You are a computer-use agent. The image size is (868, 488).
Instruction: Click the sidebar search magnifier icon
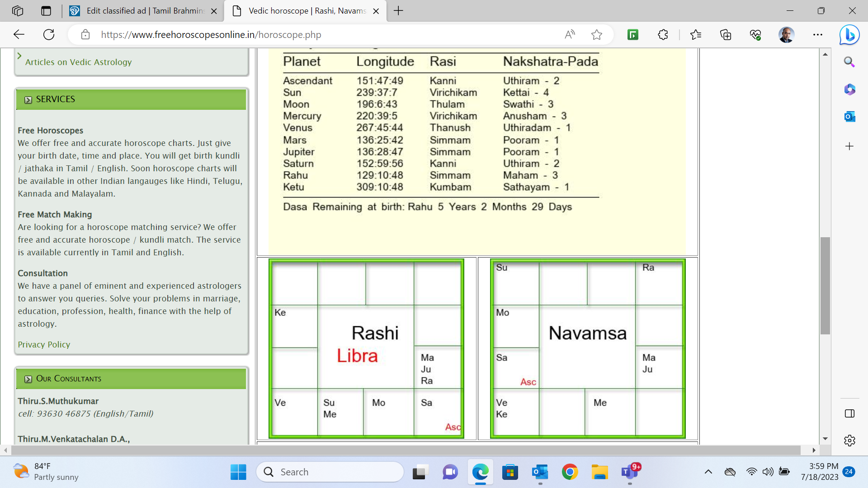[849, 62]
